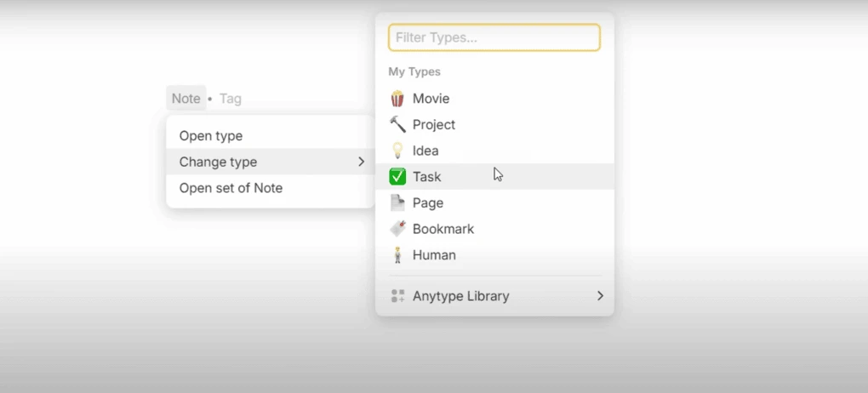Choose the Idea type label
868x393 pixels.
point(425,151)
